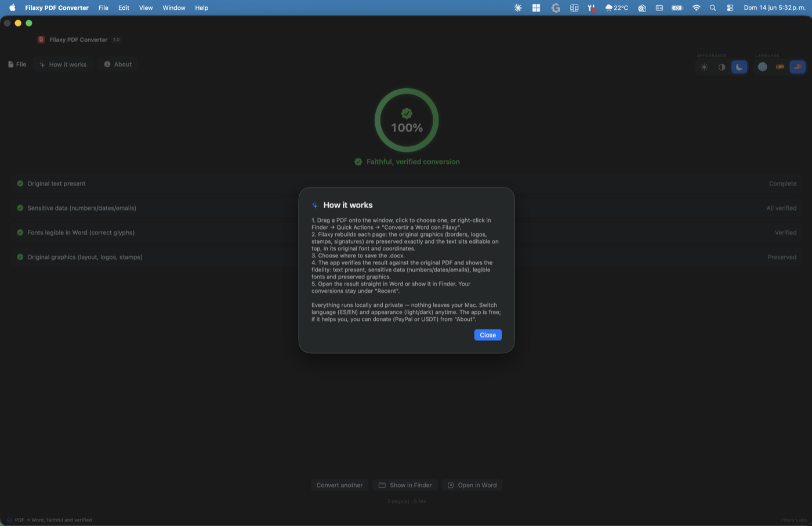Switch appearance to light mode sun icon
The height and width of the screenshot is (526, 812).
click(704, 67)
